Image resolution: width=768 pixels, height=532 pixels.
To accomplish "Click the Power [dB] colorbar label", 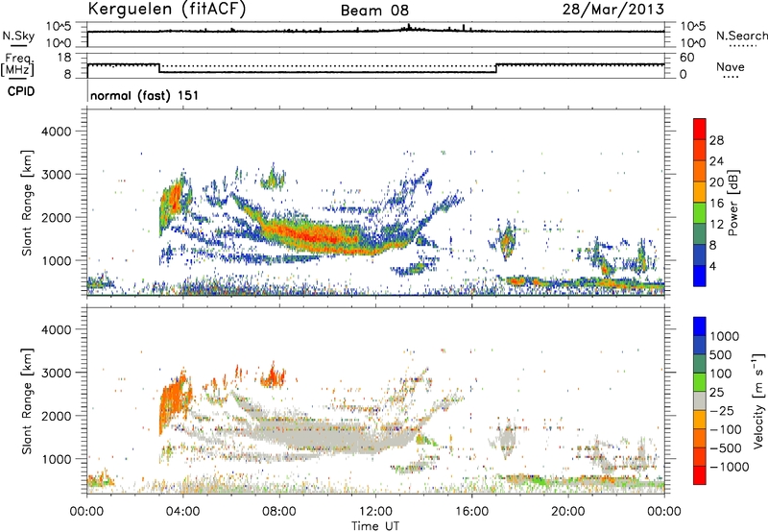I will (x=733, y=203).
